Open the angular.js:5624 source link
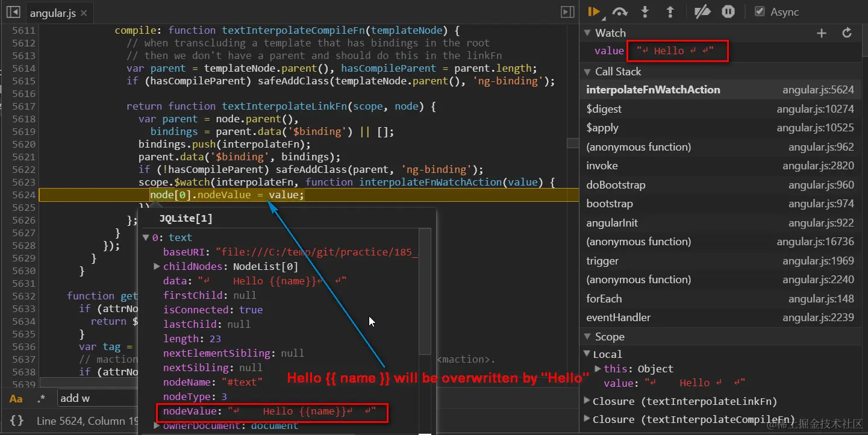The image size is (868, 435). [818, 90]
